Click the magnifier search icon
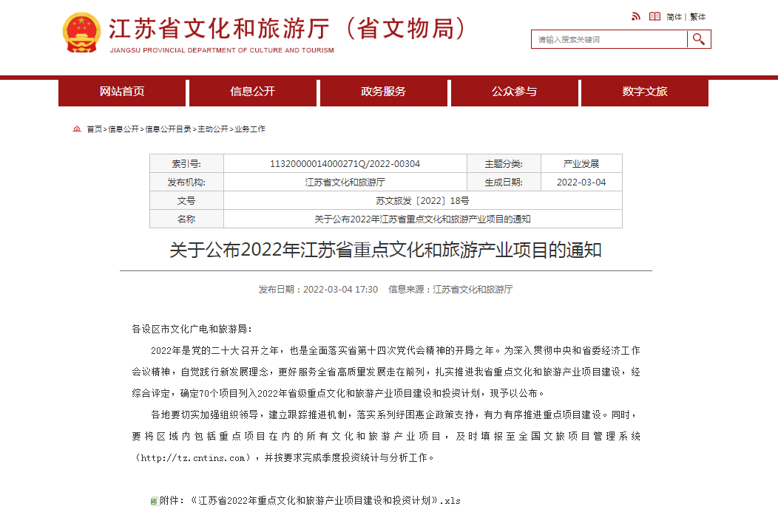The width and height of the screenshot is (778, 532). pos(699,38)
